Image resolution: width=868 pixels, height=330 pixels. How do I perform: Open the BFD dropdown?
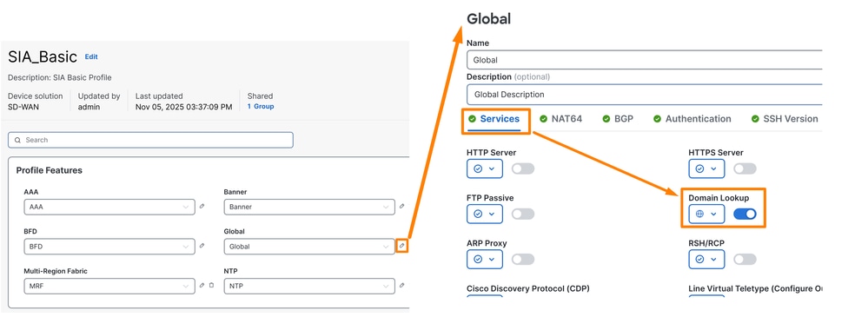[109, 247]
